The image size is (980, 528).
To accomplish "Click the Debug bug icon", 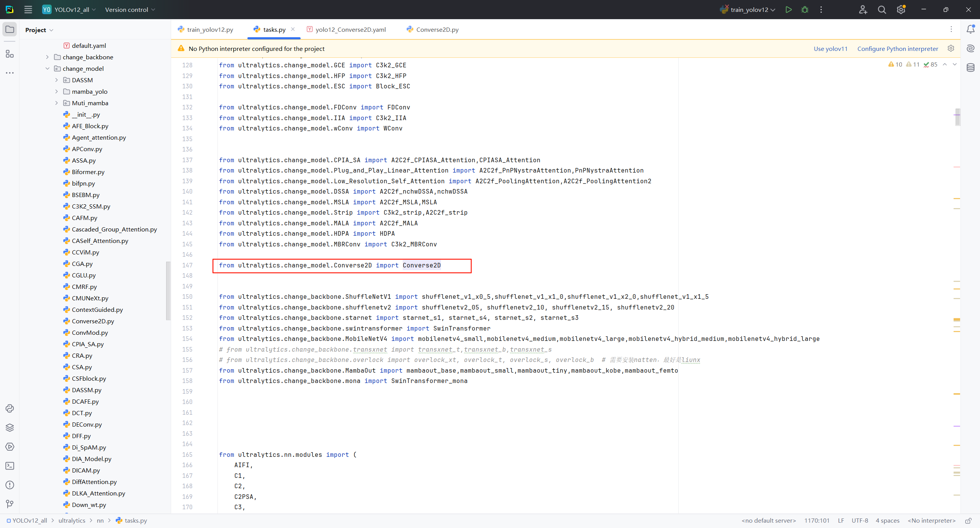I will (805, 10).
